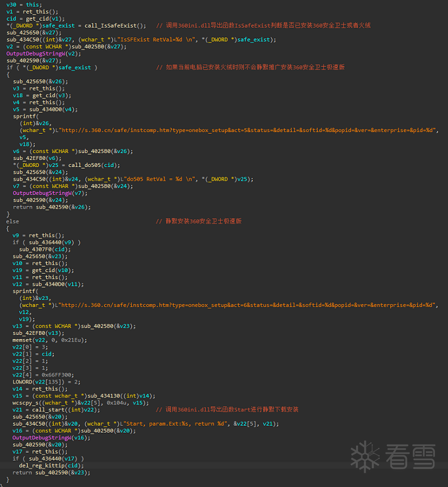Screen dimensions: 448x487
Task: Click the s.360.cn URL string with act=6
Action: (x=229, y=305)
